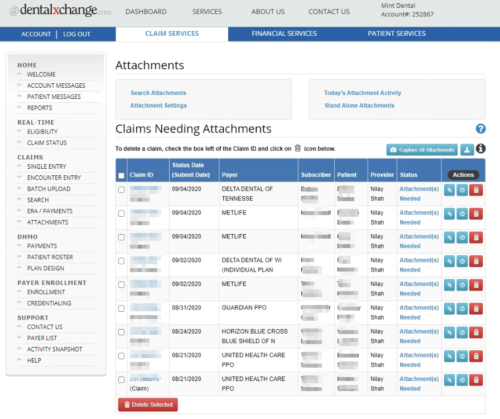This screenshot has width=500, height=419.
Task: Open CLAIM STATUS in sidebar
Action: coord(47,143)
